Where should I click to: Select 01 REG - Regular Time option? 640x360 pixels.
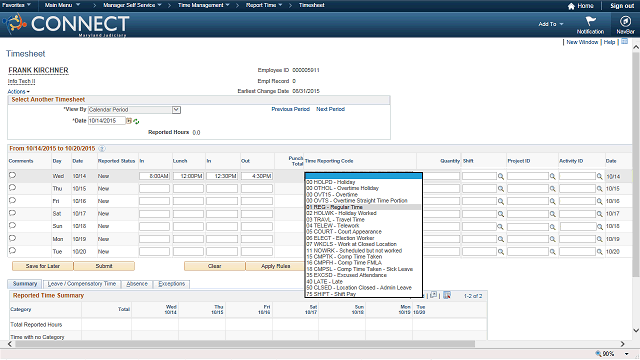tap(363, 207)
